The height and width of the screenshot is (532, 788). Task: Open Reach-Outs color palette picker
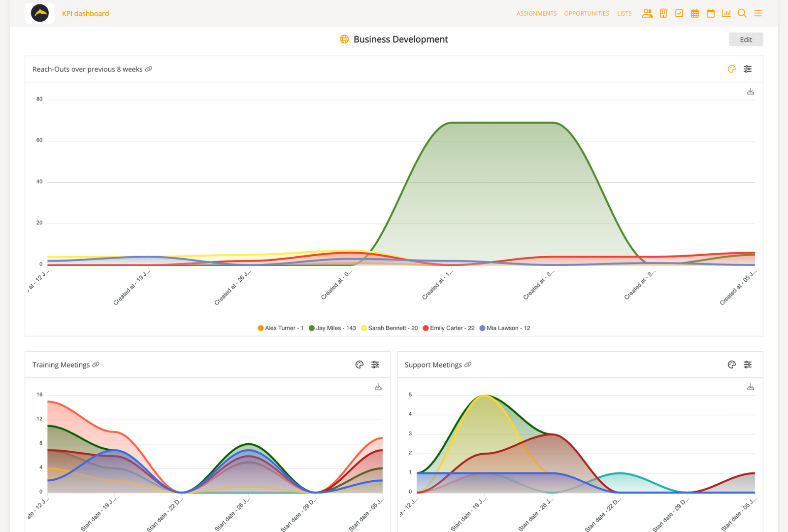[732, 69]
